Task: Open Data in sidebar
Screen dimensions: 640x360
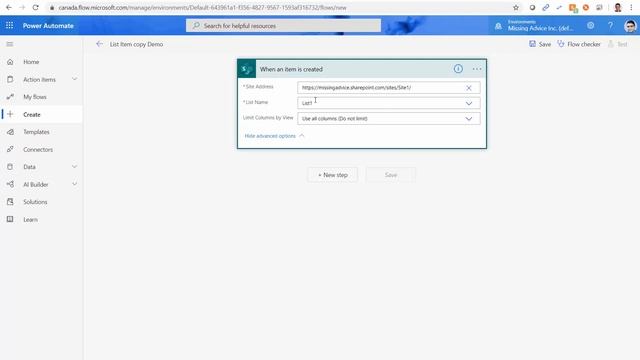Action: click(29, 167)
